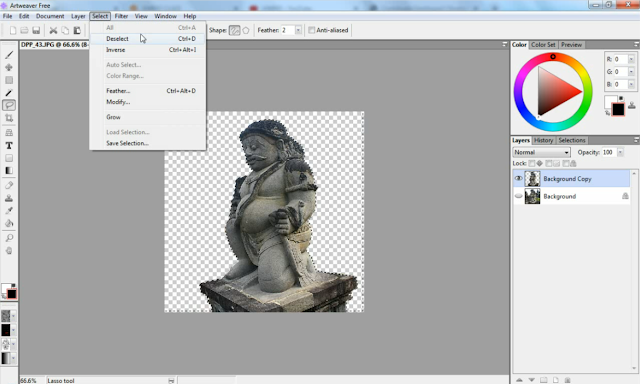
Task: Choose polygon lasso shape icon
Action: 246,30
